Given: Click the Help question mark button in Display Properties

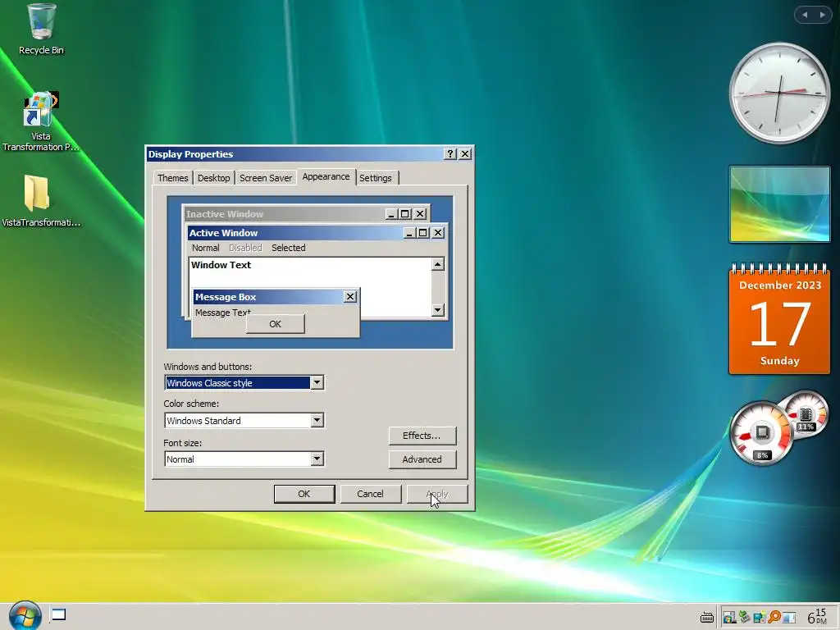Looking at the screenshot, I should (x=450, y=153).
